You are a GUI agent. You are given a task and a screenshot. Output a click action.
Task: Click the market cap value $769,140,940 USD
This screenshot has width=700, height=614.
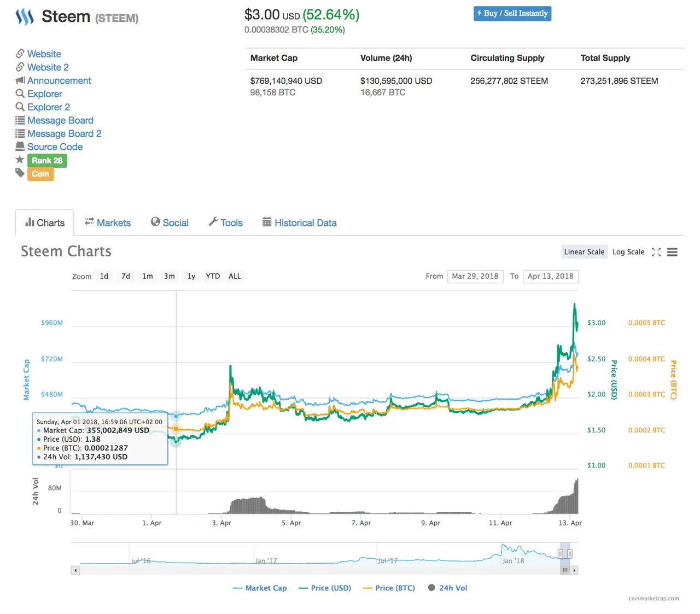pyautogui.click(x=286, y=81)
